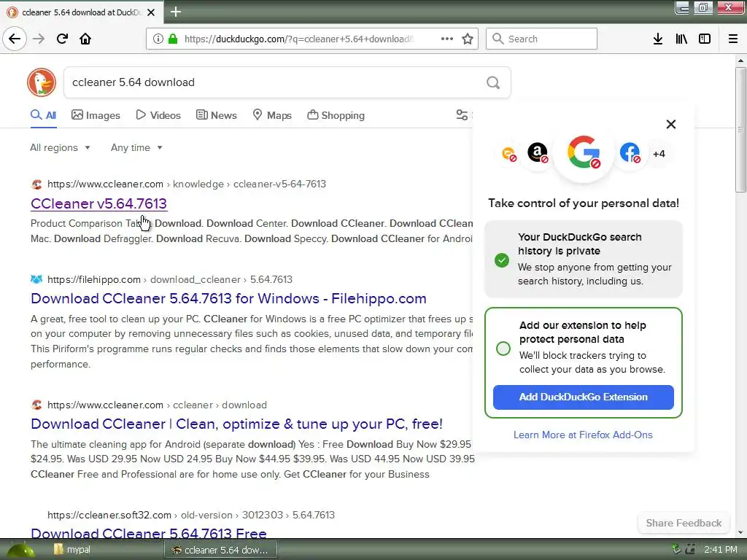Click the filehippo.com result URL
This screenshot has width=747, height=560.
[170, 279]
